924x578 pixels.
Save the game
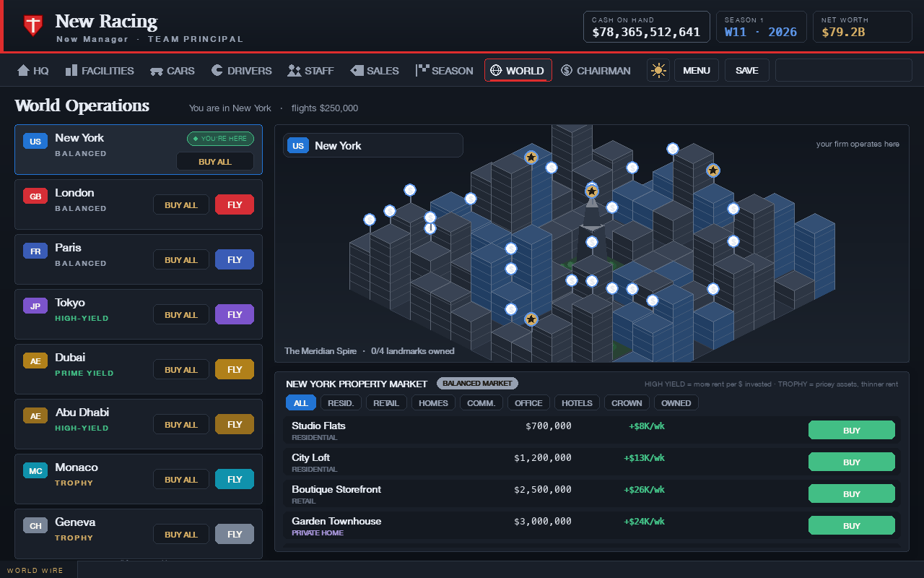pyautogui.click(x=746, y=70)
